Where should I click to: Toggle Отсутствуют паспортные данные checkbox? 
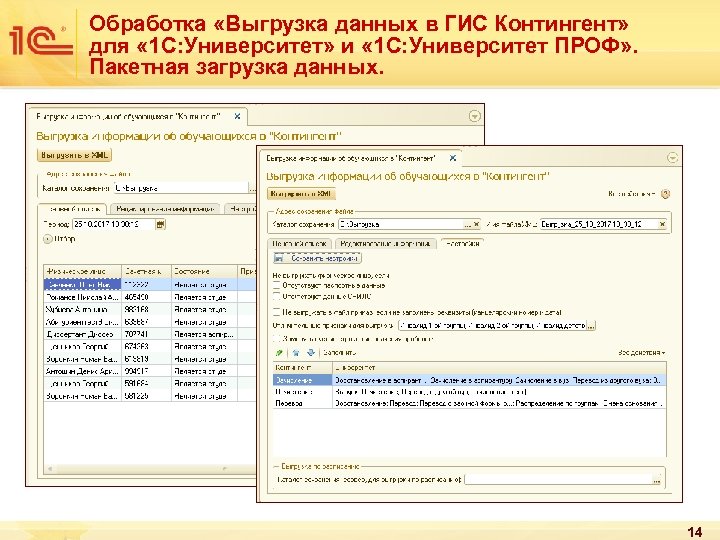[276, 286]
